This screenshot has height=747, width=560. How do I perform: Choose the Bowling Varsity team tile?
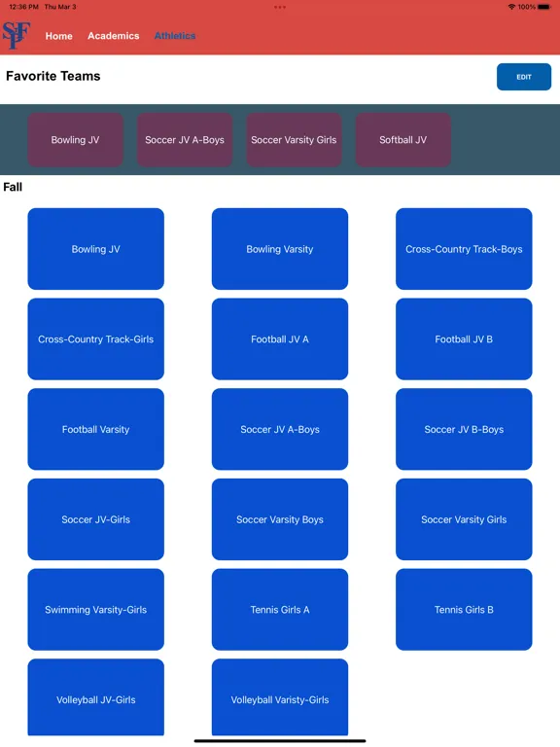(280, 249)
